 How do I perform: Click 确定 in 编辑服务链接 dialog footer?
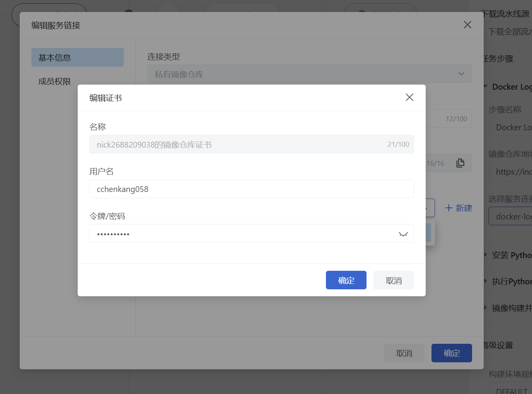(452, 353)
